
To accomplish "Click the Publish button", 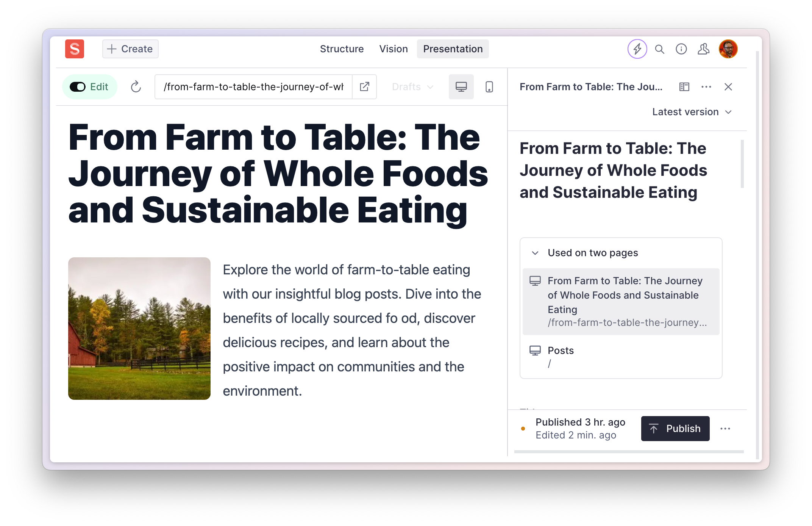I will (675, 429).
